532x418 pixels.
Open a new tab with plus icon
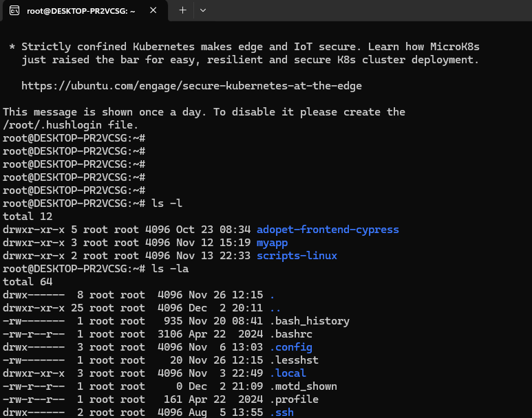pos(182,11)
